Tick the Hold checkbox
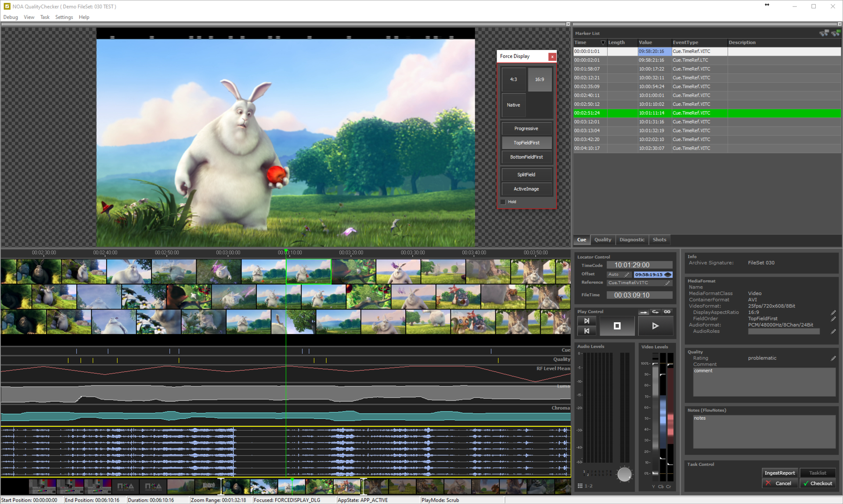The image size is (843, 504). [504, 202]
